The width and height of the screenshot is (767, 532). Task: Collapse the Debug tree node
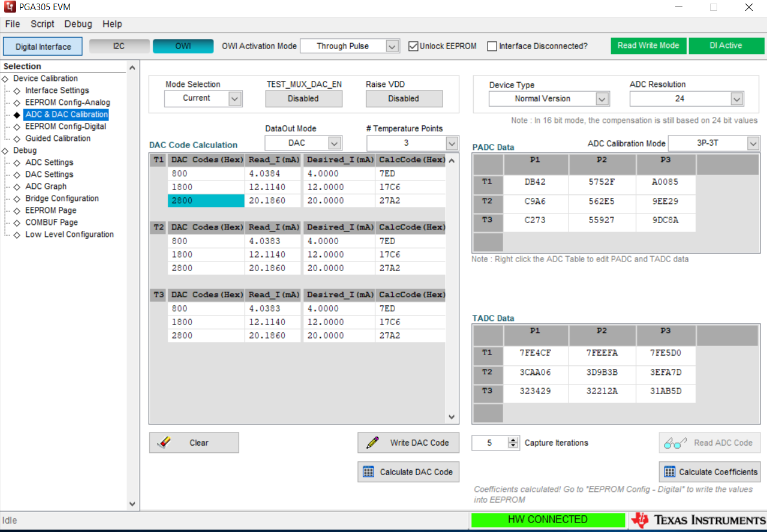[5, 151]
